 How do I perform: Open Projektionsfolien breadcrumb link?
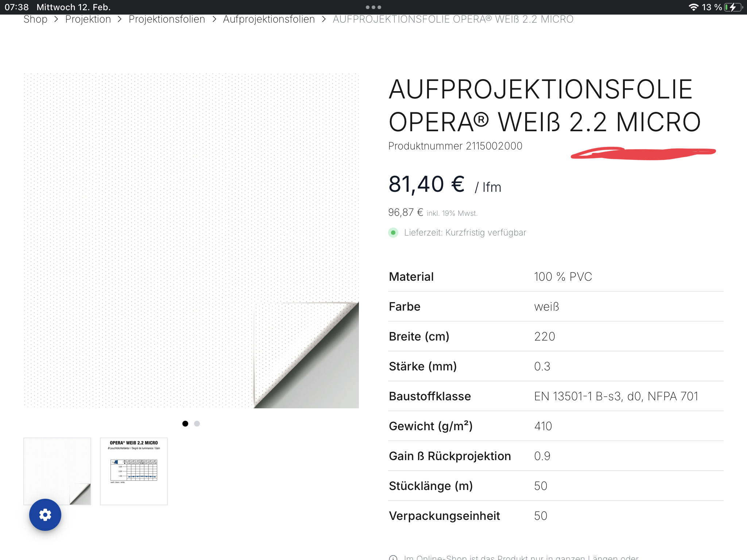(x=167, y=19)
